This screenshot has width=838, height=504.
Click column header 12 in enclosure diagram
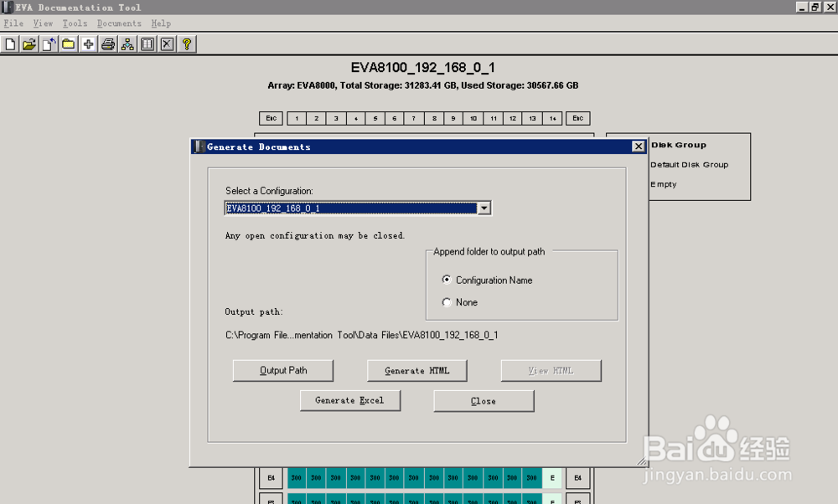tap(513, 119)
